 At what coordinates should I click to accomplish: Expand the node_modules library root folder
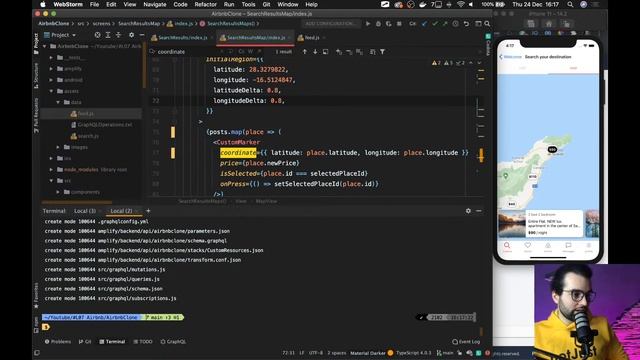coord(51,169)
